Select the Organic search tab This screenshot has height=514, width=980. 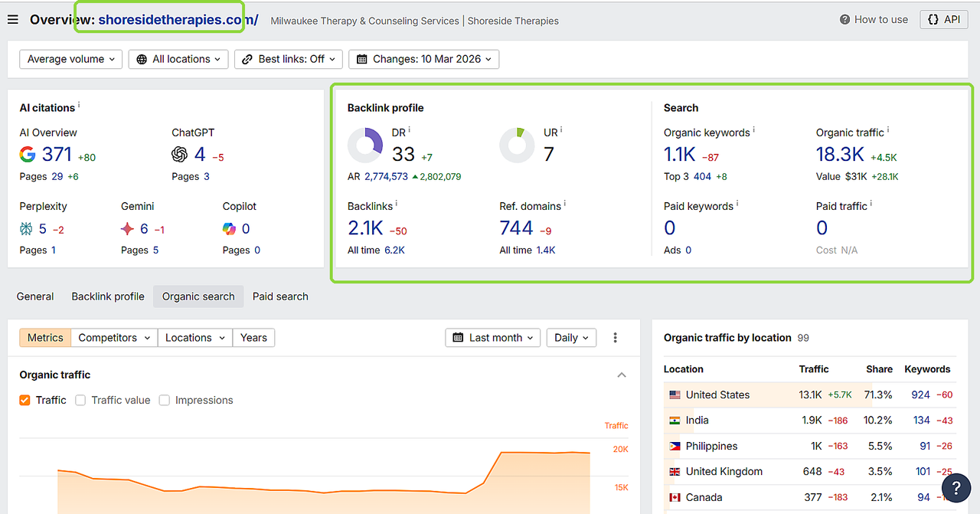click(x=198, y=296)
